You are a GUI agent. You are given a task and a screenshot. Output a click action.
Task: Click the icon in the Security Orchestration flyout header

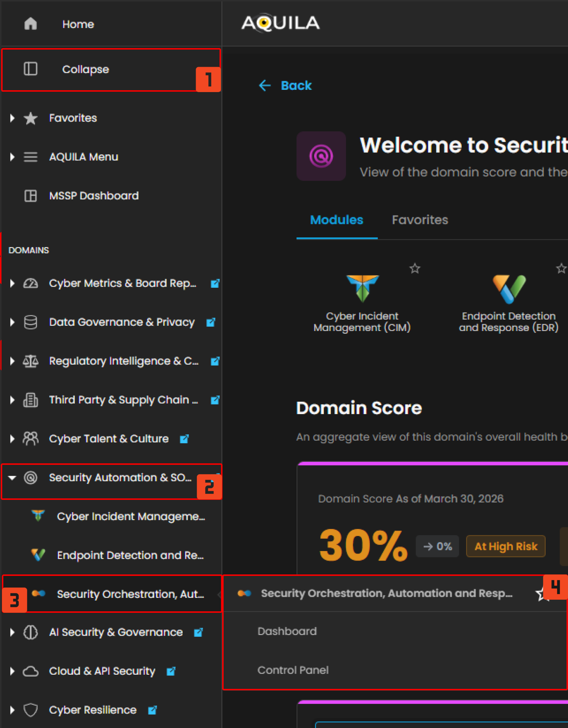tap(244, 593)
